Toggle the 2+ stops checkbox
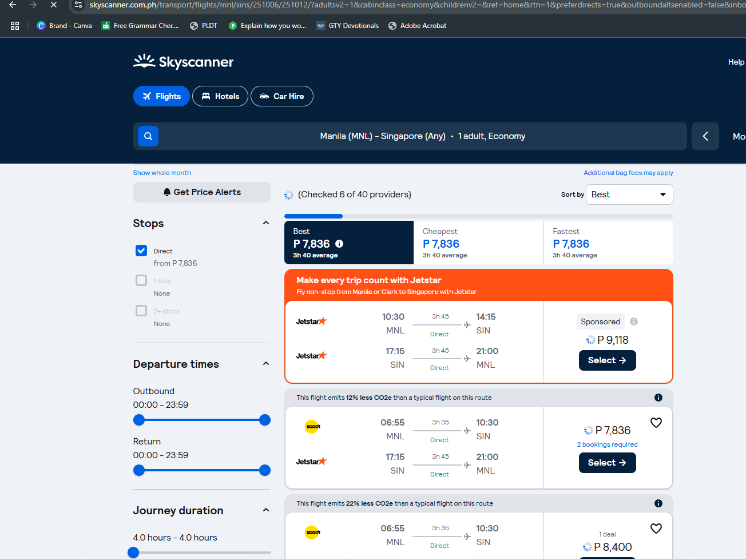 tap(141, 311)
